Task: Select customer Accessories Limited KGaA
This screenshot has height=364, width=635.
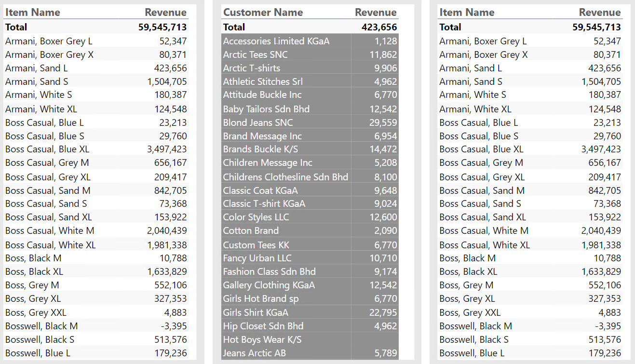Action: [x=276, y=41]
